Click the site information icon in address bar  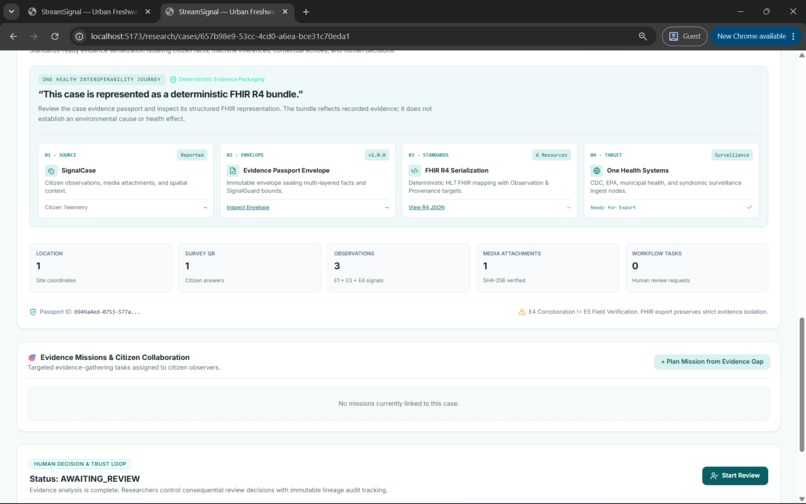[x=79, y=37]
